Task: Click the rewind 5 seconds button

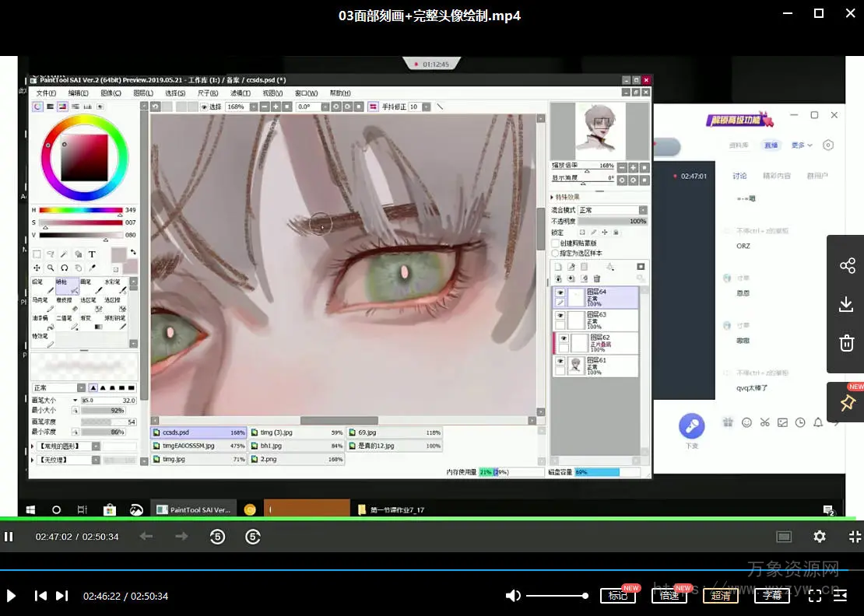Action: pyautogui.click(x=217, y=537)
